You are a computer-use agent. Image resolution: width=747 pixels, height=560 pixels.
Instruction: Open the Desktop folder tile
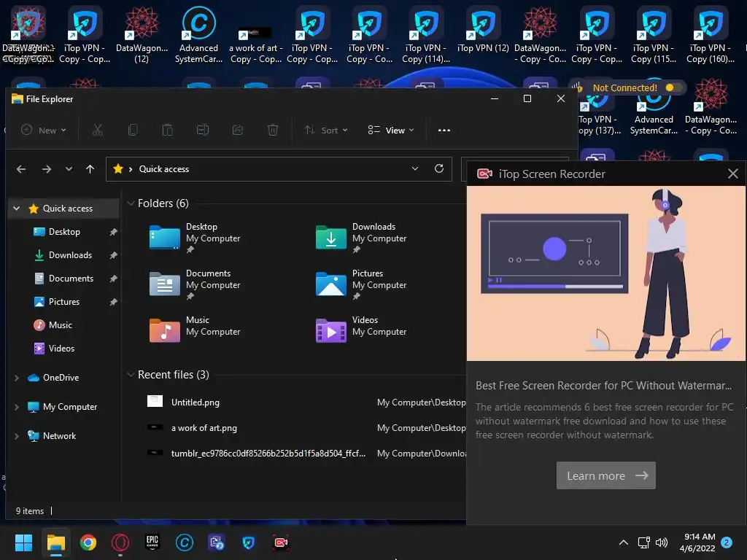tap(194, 238)
